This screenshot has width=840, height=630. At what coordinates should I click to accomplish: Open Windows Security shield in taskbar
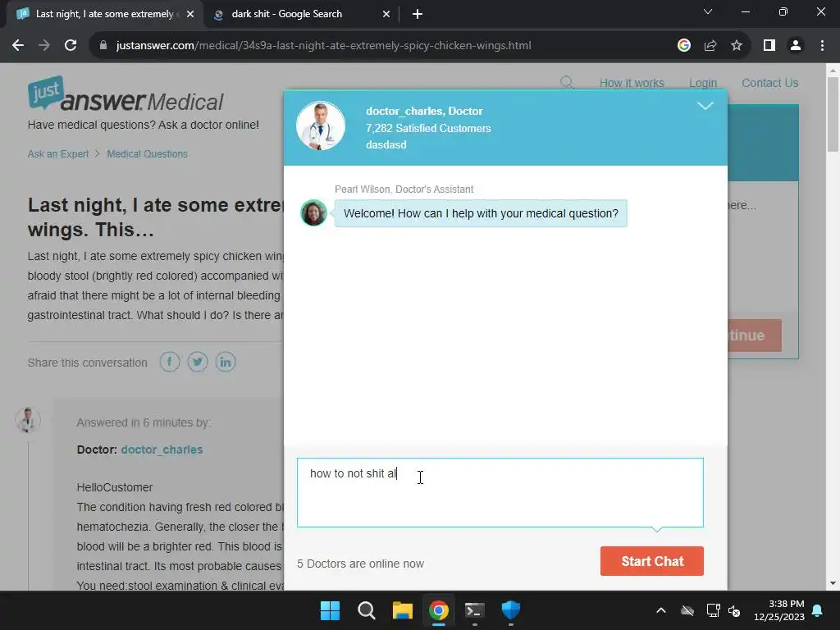[x=510, y=610]
